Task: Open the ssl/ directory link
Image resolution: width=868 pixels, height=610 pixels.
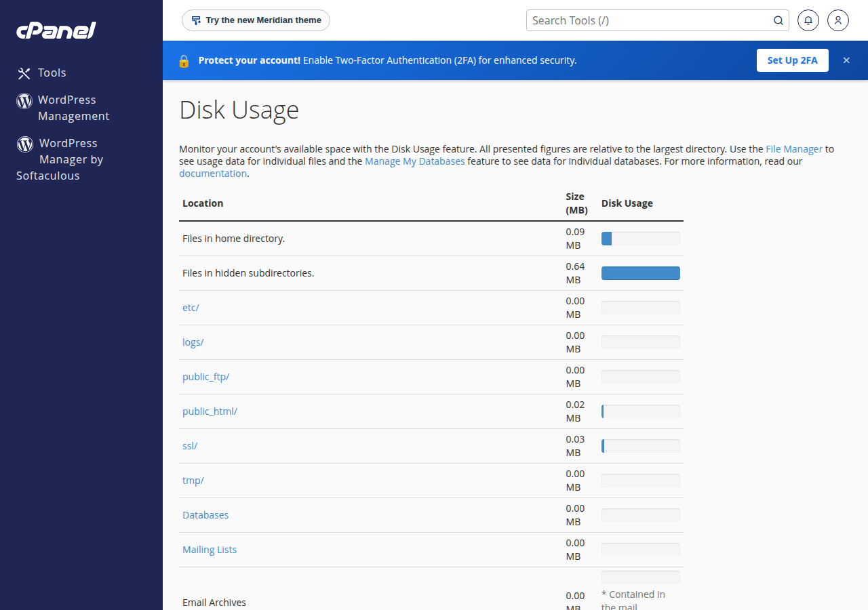Action: click(x=190, y=446)
